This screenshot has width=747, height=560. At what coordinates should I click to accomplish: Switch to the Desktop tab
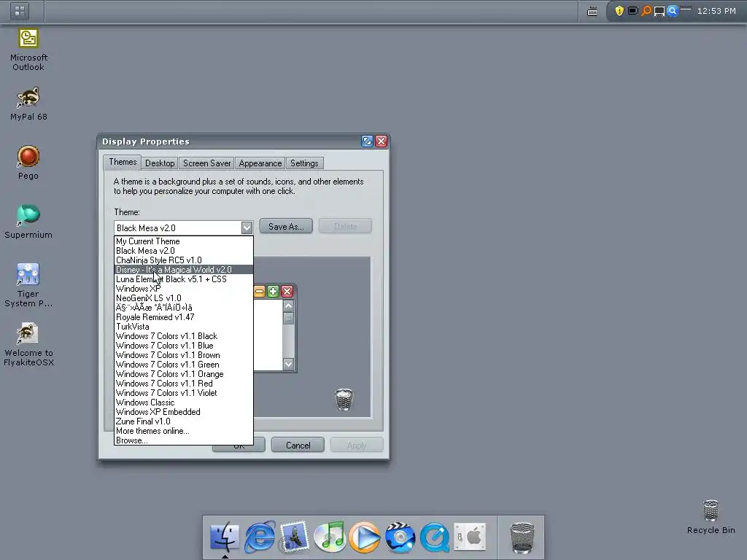(160, 163)
